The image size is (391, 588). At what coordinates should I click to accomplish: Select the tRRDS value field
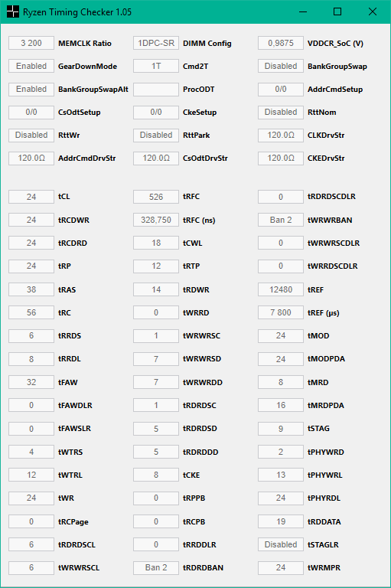click(31, 335)
